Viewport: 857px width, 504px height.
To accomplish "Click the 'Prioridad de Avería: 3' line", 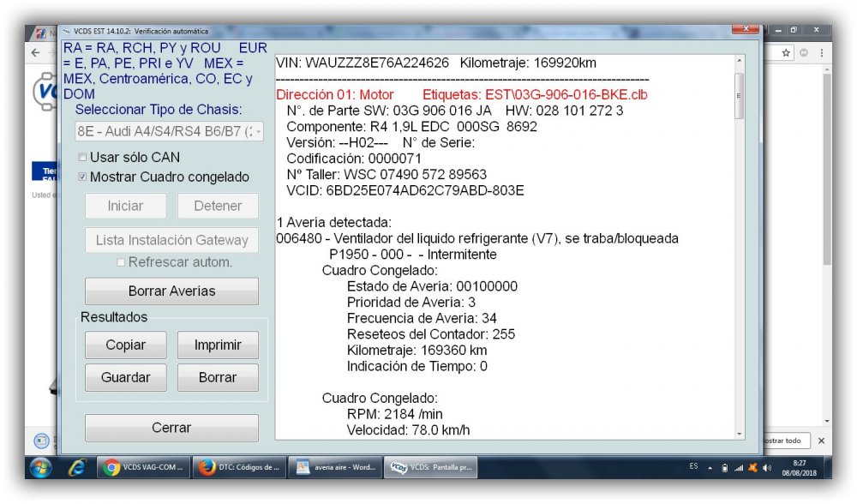I will pos(411,303).
